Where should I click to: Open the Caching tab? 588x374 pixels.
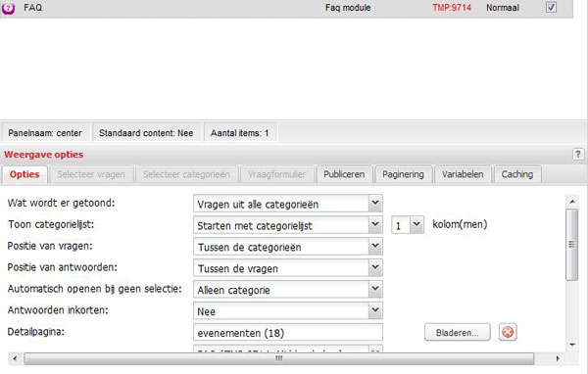[517, 174]
